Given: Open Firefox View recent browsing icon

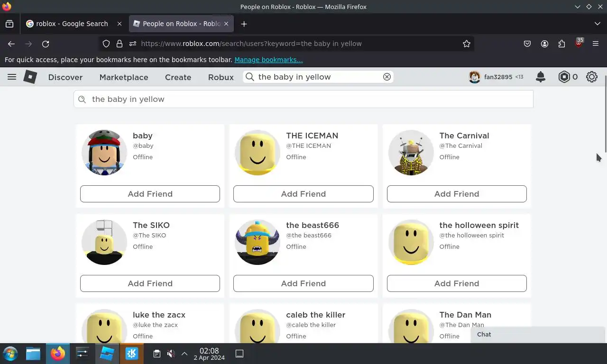Looking at the screenshot, I should point(9,24).
